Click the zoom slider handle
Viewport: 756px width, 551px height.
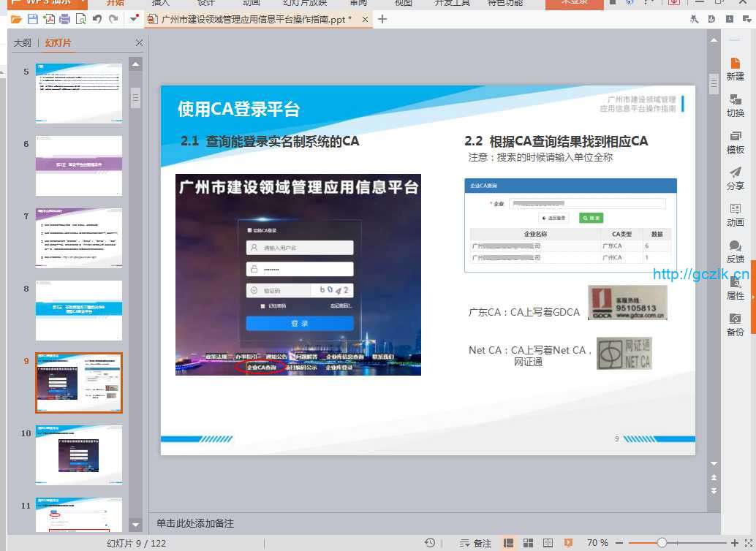tap(662, 543)
